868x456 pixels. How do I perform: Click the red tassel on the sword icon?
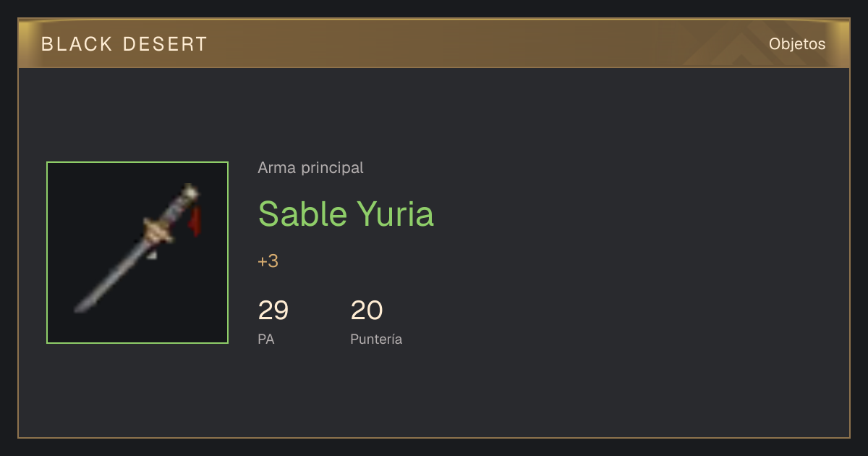click(195, 221)
